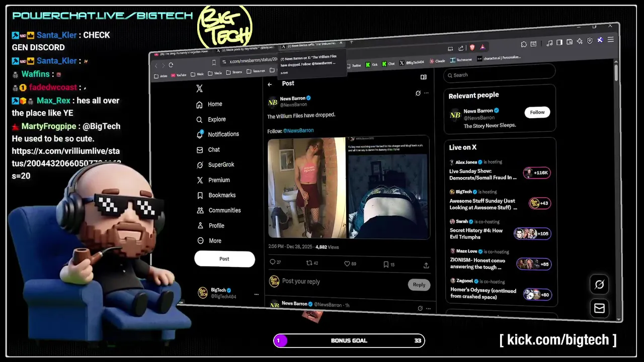Click the browser forward arrow
This screenshot has height=362, width=644.
pos(163,65)
